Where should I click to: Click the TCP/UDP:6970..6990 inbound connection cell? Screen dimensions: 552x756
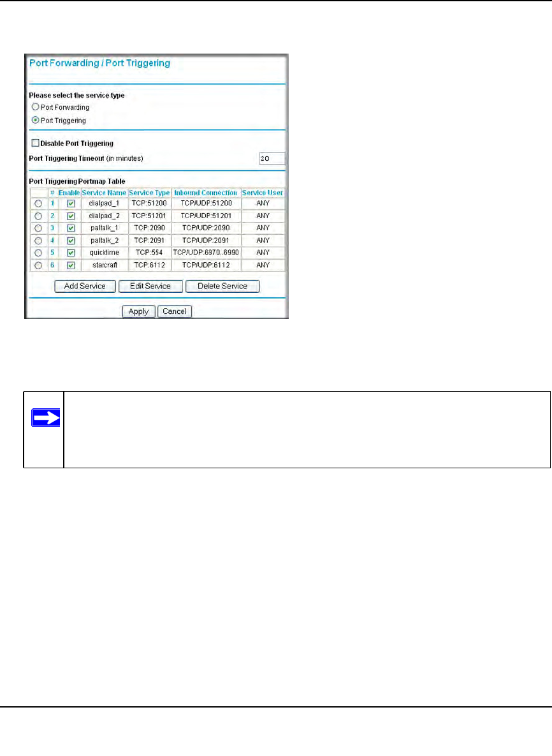click(x=206, y=253)
